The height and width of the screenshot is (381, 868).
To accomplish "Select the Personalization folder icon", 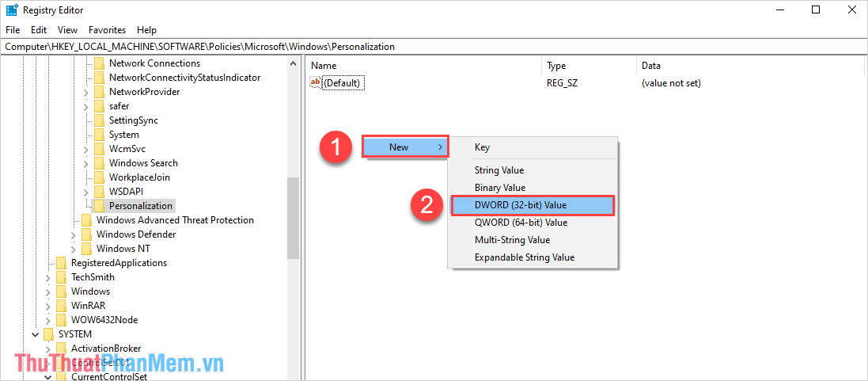I will click(x=99, y=206).
